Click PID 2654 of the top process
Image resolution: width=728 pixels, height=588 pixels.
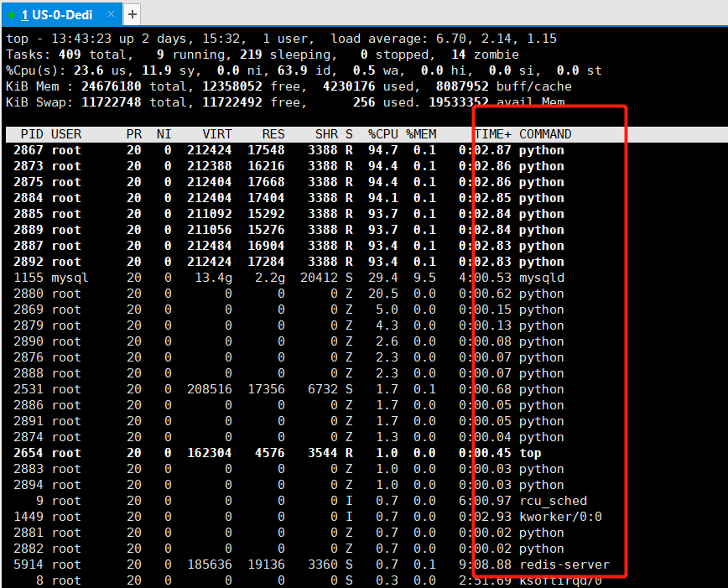(x=28, y=453)
